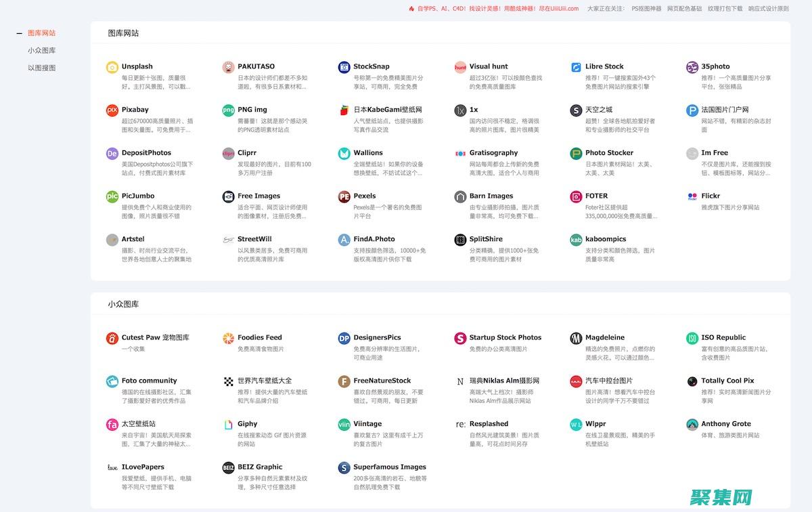
Task: Click the Giphy logo icon
Action: 229,425
